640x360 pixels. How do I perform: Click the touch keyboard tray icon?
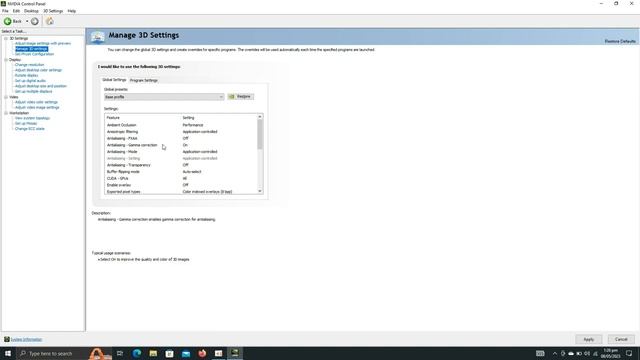pyautogui.click(x=540, y=353)
